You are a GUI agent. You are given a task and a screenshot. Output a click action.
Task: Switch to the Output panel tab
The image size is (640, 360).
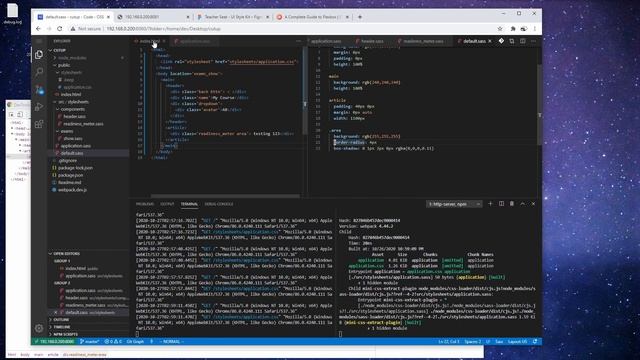(x=167, y=204)
